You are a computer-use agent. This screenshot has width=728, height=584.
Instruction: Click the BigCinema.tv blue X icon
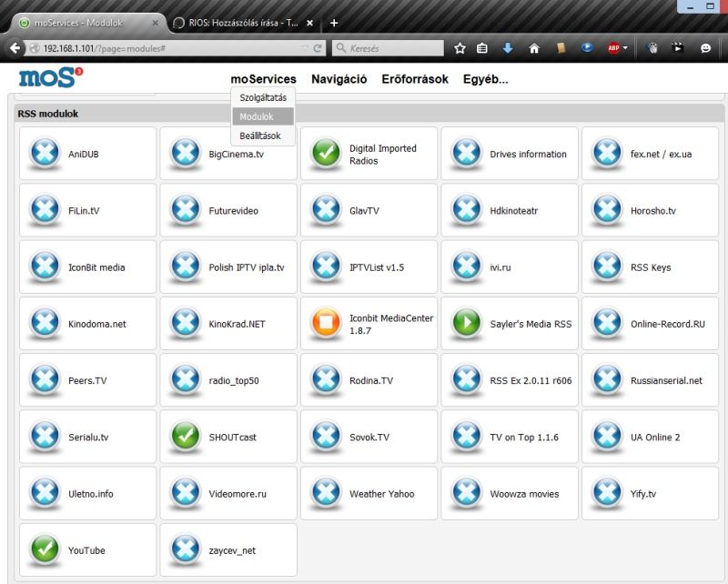tap(186, 152)
